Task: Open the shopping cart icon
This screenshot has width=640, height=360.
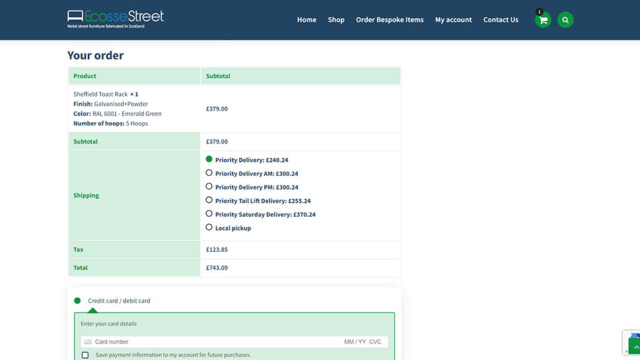Action: (543, 20)
